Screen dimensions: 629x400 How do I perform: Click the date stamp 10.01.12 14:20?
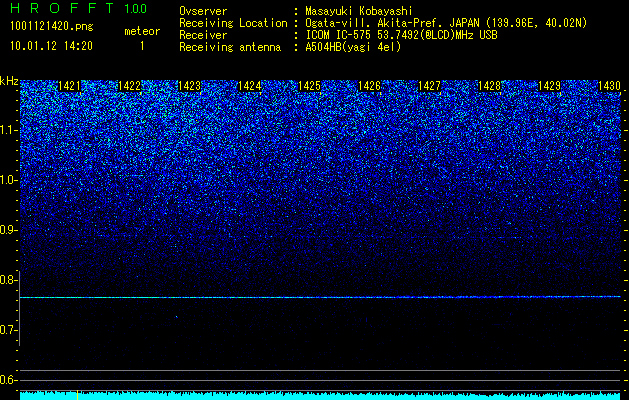(51, 46)
